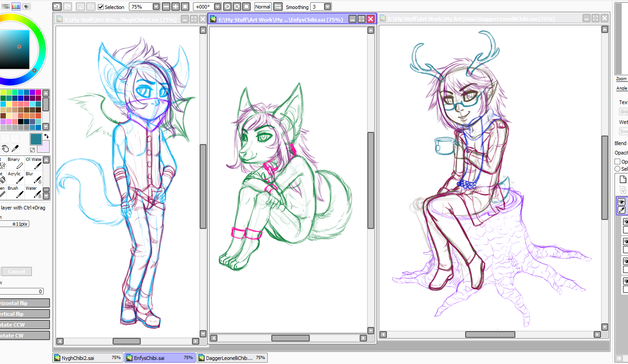Toggle the Selection checkbox

coord(101,7)
